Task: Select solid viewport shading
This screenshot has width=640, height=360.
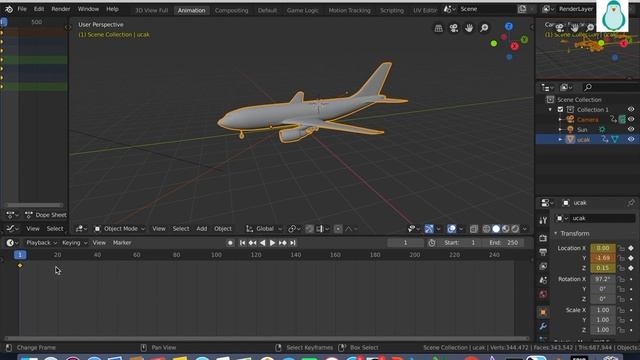Action: coord(496,229)
